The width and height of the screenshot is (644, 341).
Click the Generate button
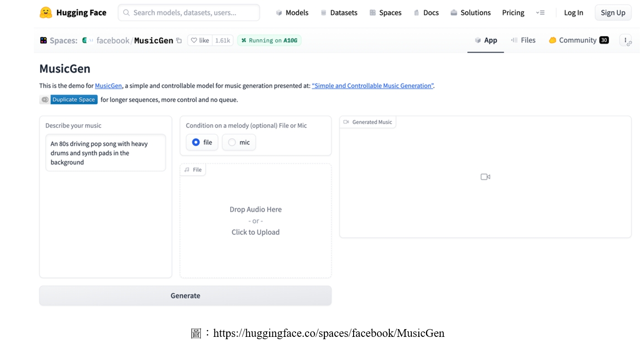(185, 296)
